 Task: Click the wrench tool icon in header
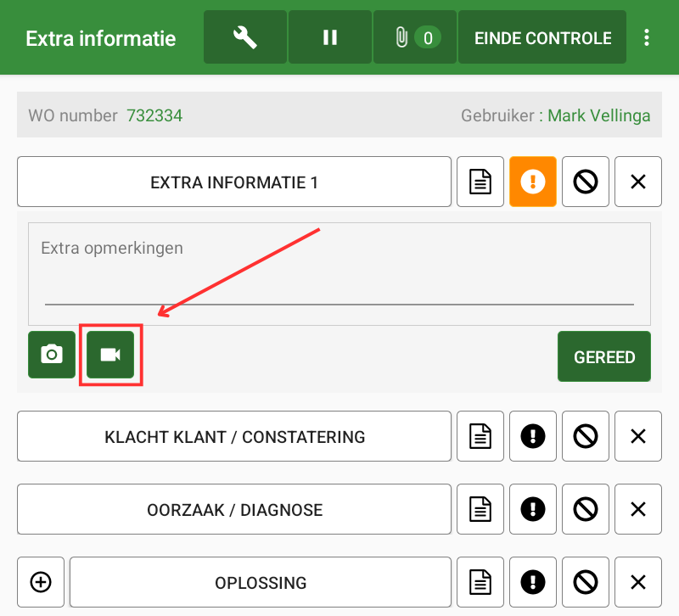[x=245, y=37]
